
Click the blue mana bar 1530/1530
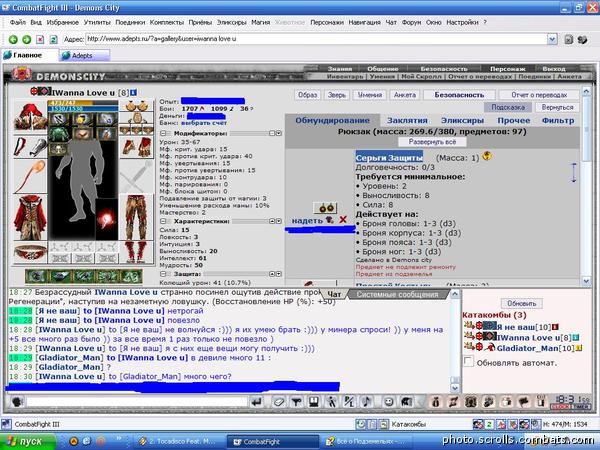coord(83,109)
